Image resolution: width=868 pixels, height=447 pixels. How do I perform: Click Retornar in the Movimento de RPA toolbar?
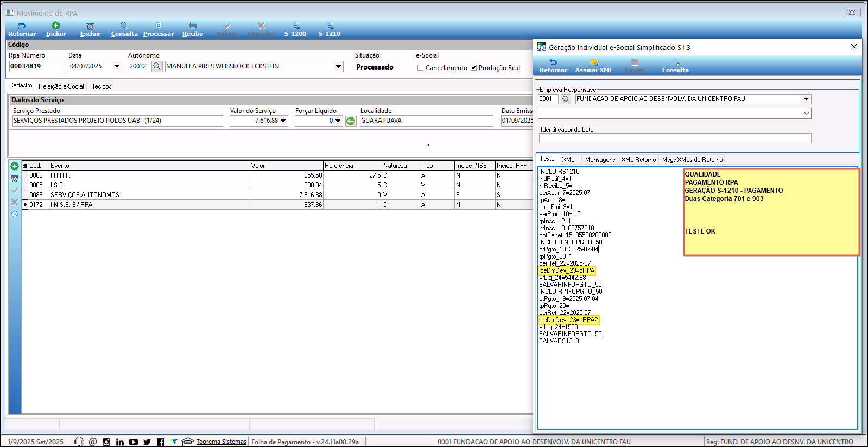click(22, 29)
